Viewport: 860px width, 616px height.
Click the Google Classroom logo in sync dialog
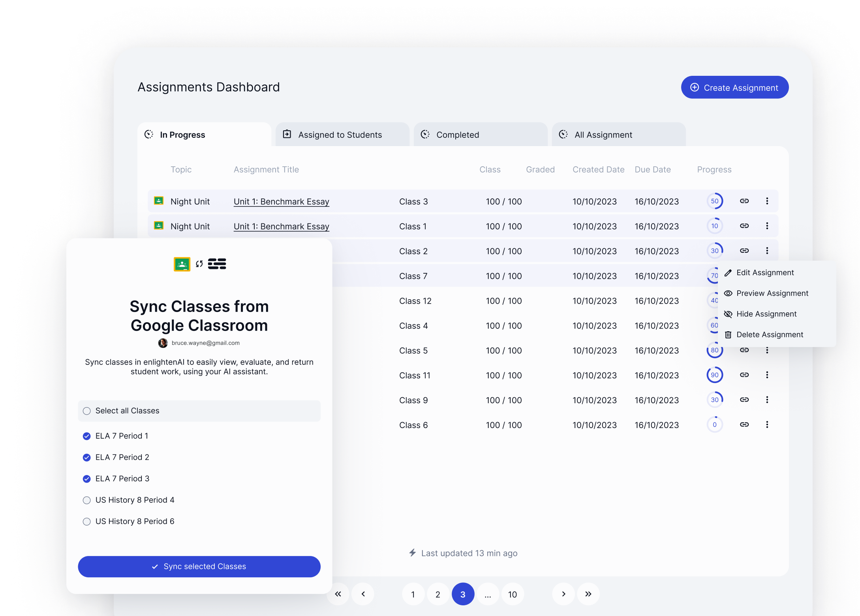pyautogui.click(x=182, y=264)
